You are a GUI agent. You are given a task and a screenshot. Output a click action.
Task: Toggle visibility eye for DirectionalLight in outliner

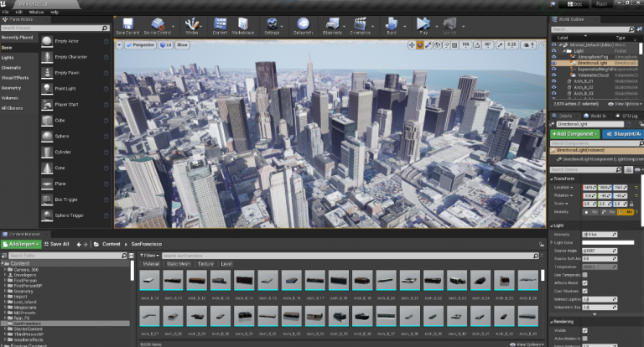click(x=554, y=63)
